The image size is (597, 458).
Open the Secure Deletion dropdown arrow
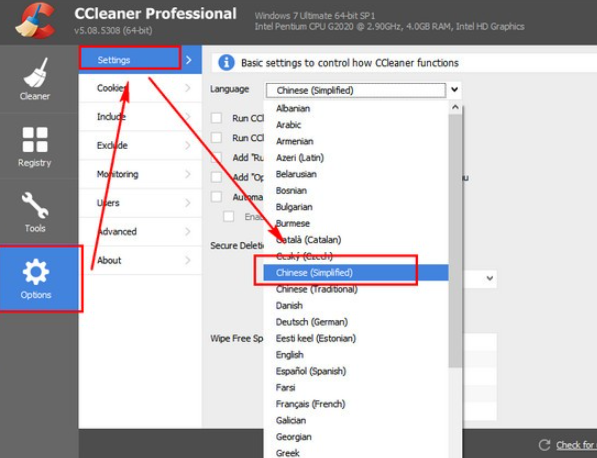tap(490, 278)
